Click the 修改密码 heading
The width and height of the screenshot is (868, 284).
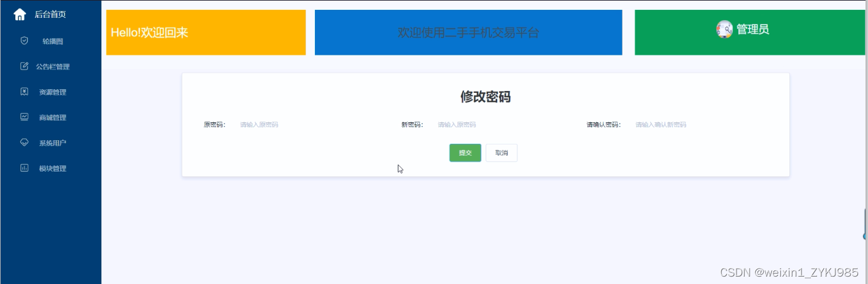(486, 97)
